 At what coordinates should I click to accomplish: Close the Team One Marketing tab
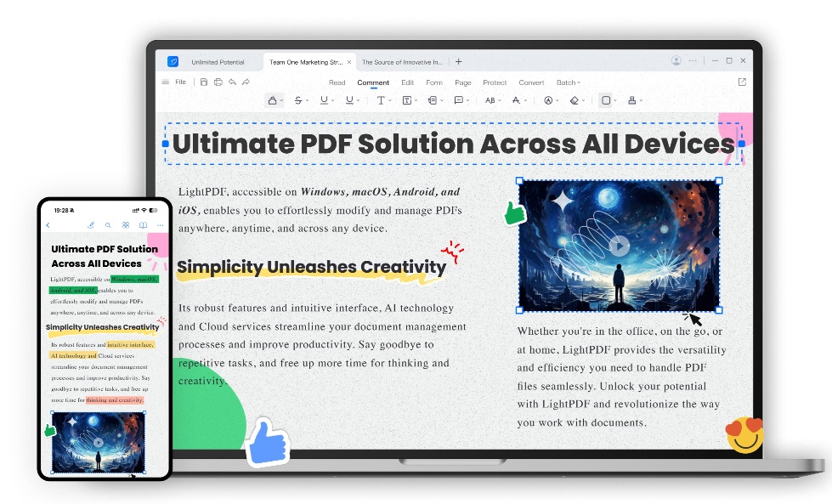click(349, 62)
